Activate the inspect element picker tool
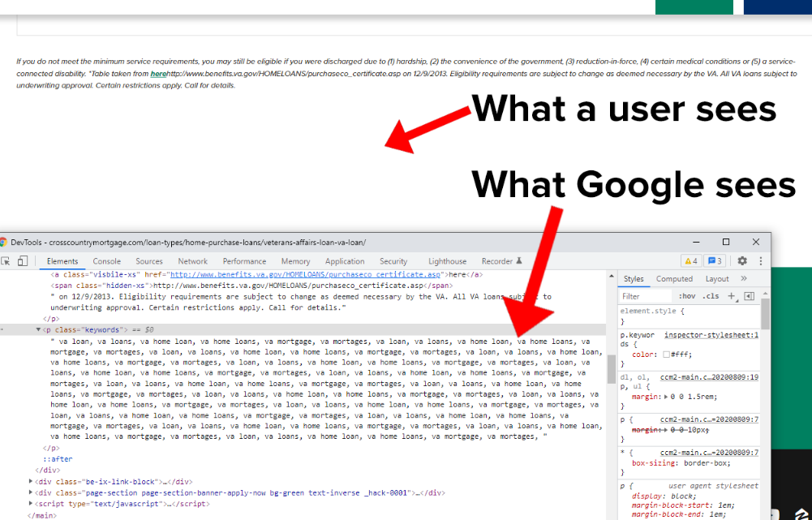 tap(6, 261)
